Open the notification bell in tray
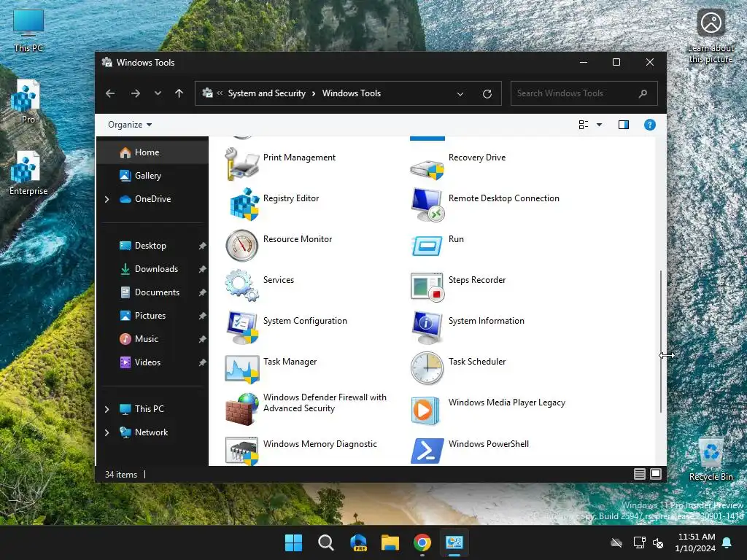Viewport: 747px width, 560px height. click(727, 542)
